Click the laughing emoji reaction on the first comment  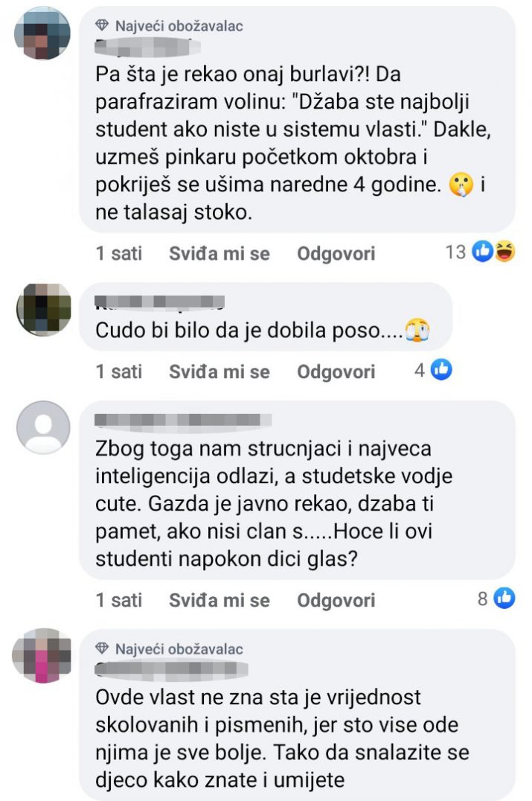[x=504, y=252]
